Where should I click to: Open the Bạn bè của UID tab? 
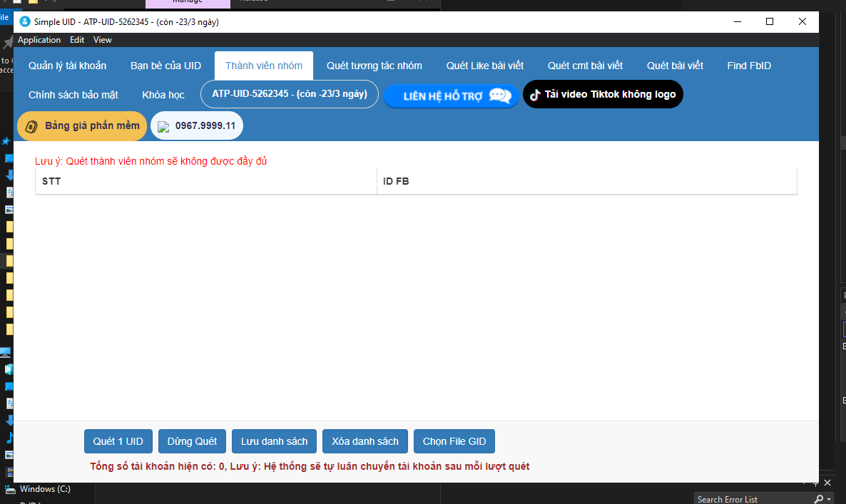coord(165,66)
